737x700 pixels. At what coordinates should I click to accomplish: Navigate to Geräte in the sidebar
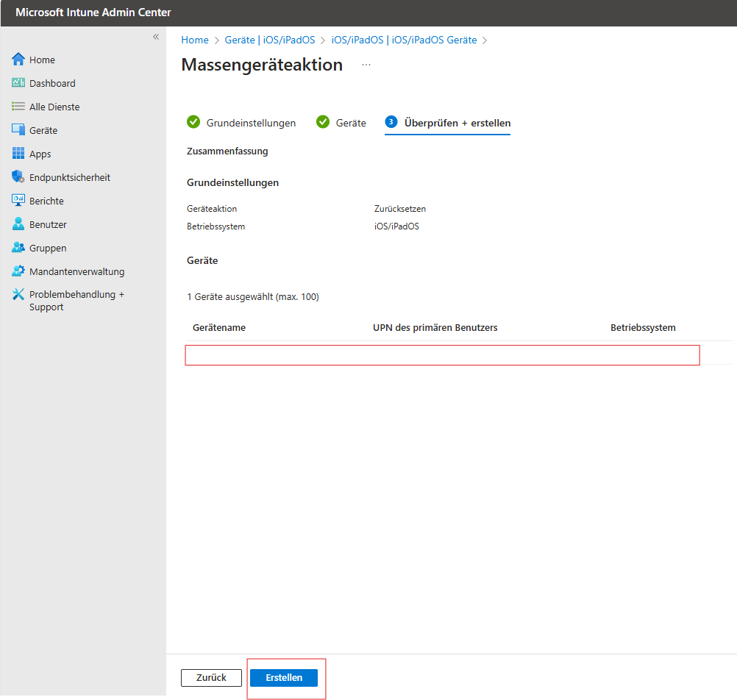pos(43,130)
